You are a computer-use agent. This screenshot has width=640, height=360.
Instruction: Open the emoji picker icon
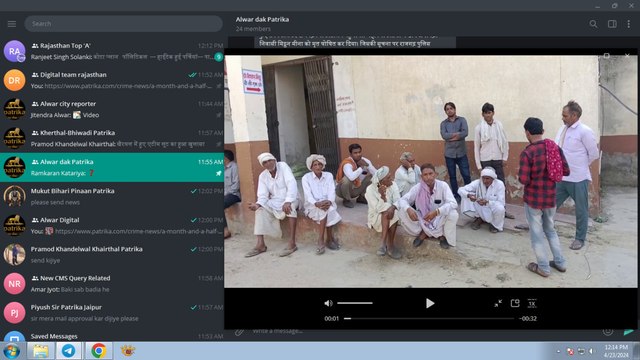[608, 331]
